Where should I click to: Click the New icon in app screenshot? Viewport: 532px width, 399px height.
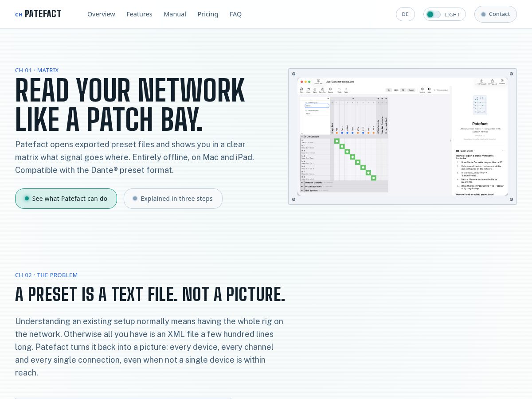click(x=301, y=89)
